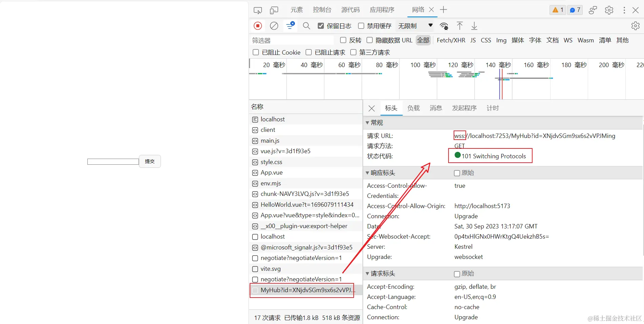Screen dimensions: 644x324
Task: Select the style.css request
Action: pyautogui.click(x=306, y=162)
